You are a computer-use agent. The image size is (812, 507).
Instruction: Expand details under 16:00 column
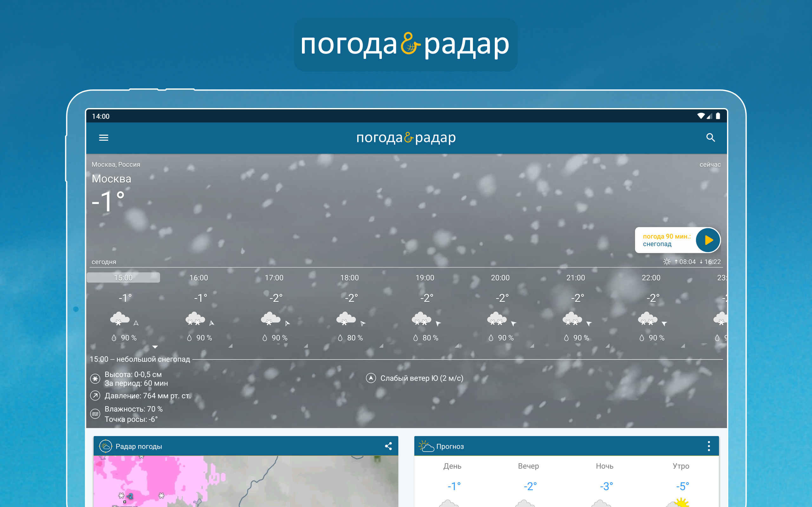[231, 346]
